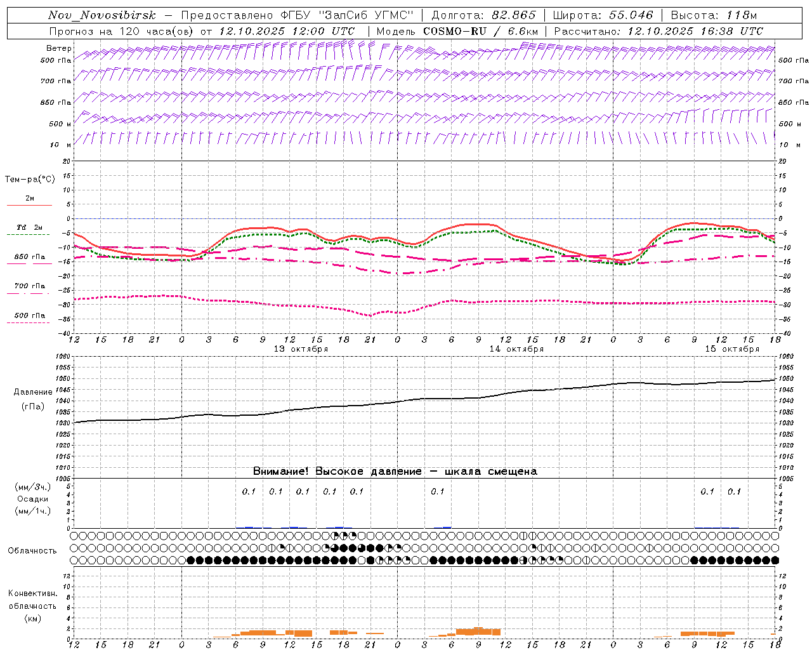Click the black pressure curve line
This screenshot has width=812, height=650.
pyautogui.click(x=425, y=399)
